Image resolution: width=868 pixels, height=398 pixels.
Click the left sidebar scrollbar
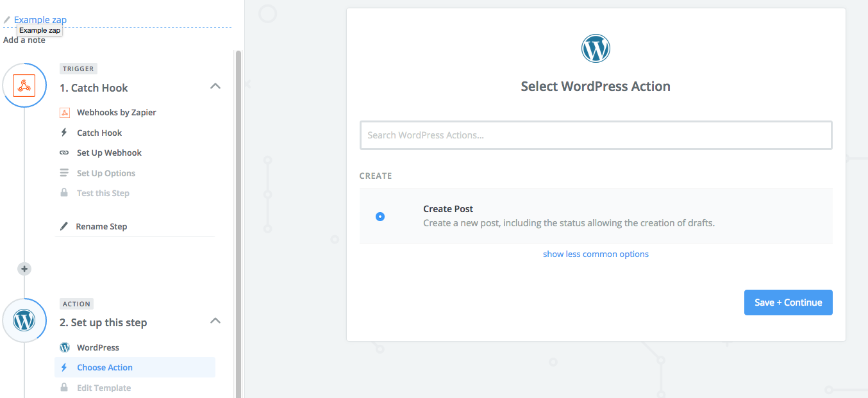pyautogui.click(x=239, y=224)
